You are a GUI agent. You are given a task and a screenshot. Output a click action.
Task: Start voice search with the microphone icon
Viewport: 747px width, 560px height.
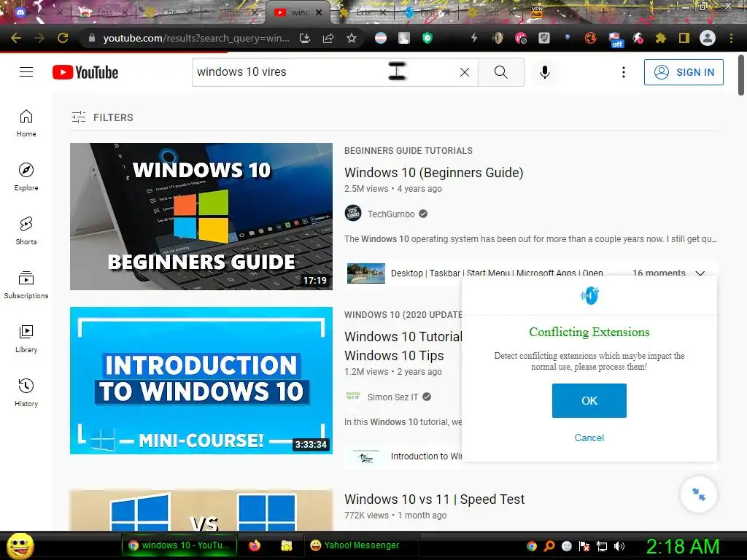pos(544,72)
